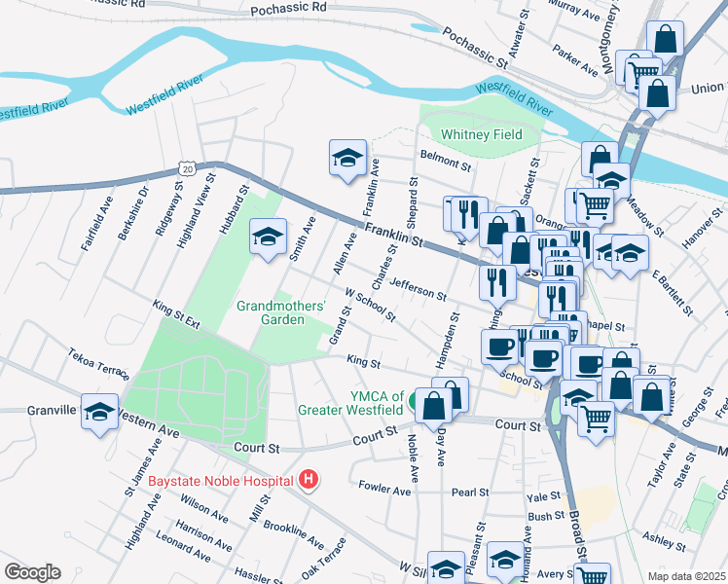Screen dimensions: 728x584
Task: Select the Whitney Field park label
Action: [482, 134]
